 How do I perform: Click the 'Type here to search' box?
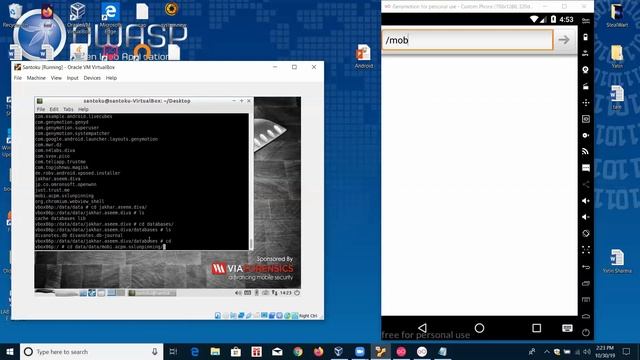tap(92, 351)
